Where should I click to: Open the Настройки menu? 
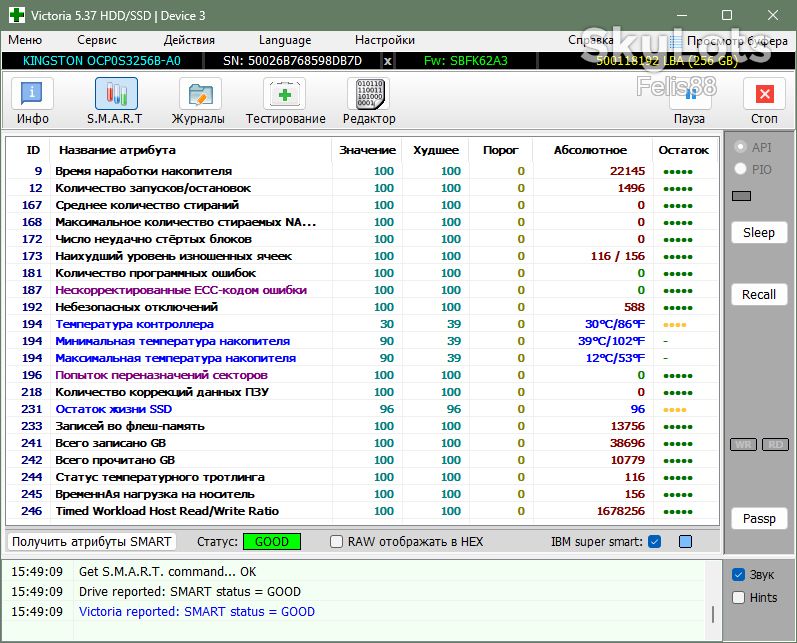(x=385, y=40)
